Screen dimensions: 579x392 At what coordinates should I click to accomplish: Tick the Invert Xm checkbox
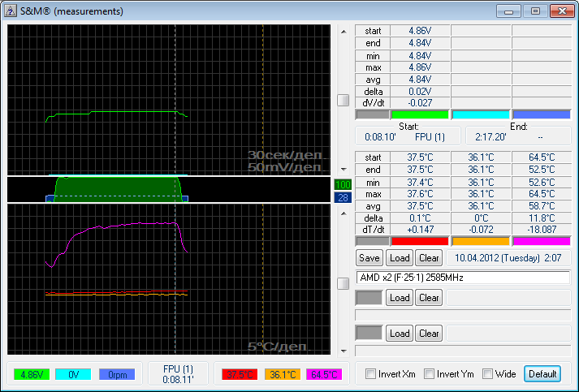point(370,374)
